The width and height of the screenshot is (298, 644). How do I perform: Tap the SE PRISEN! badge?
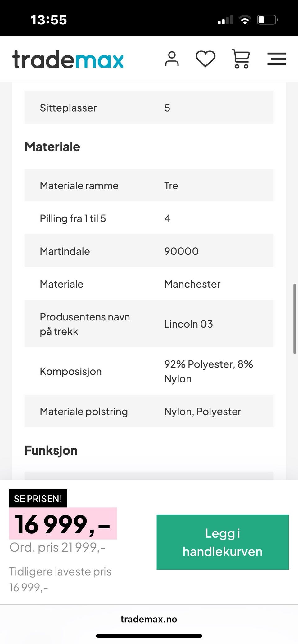tap(38, 499)
